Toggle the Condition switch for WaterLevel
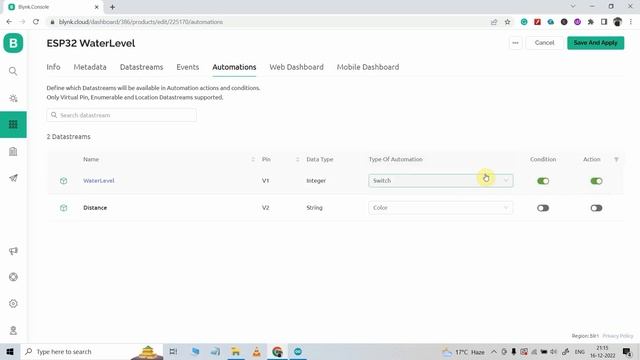This screenshot has width=640, height=360. [x=543, y=181]
